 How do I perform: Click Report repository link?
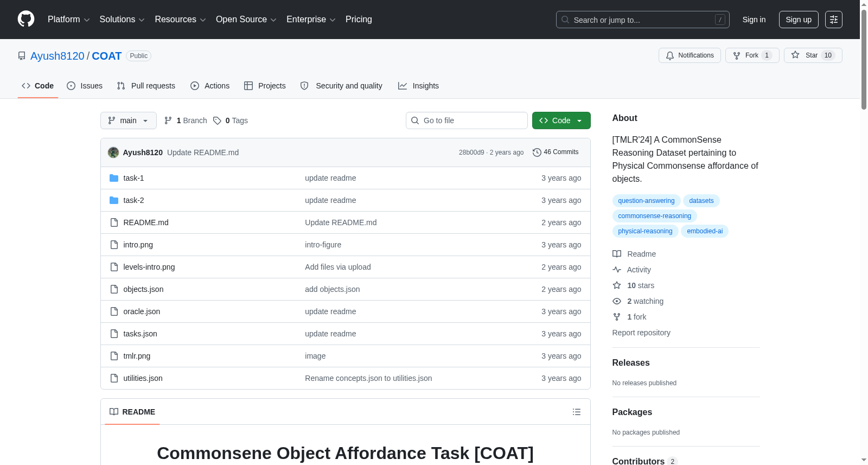coord(641,333)
